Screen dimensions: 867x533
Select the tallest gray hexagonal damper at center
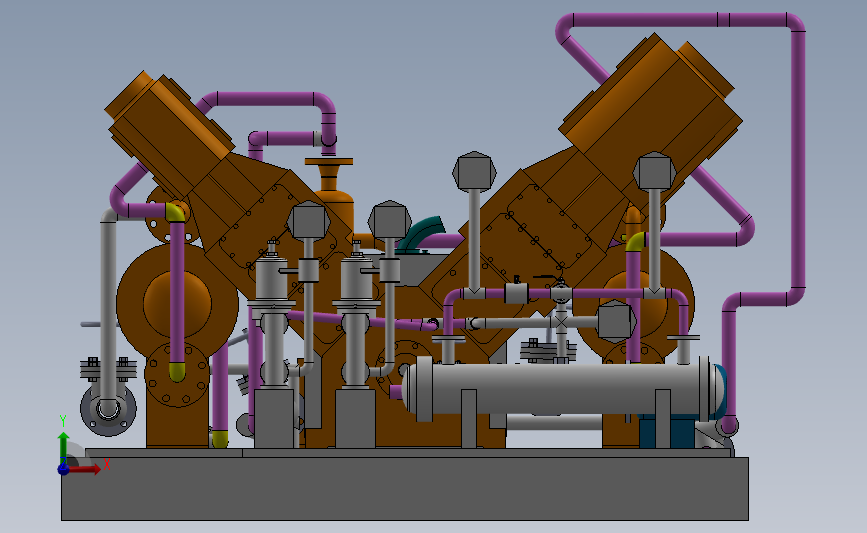(x=474, y=171)
